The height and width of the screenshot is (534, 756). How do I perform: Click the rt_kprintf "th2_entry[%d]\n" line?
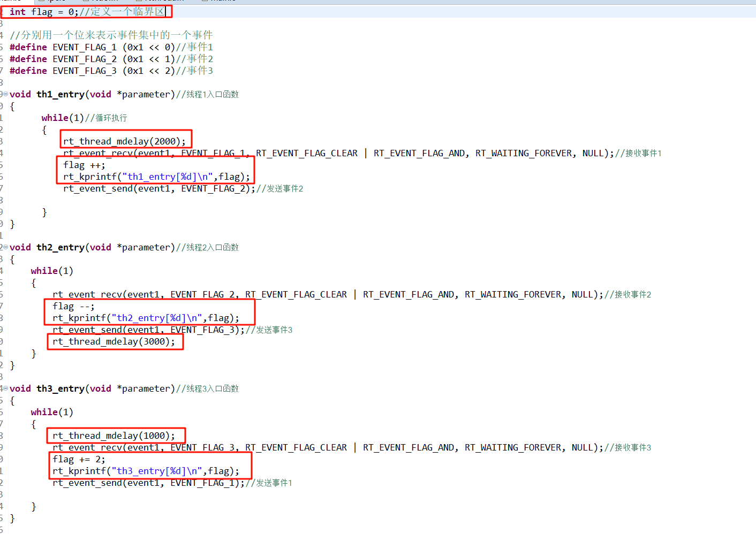(146, 318)
